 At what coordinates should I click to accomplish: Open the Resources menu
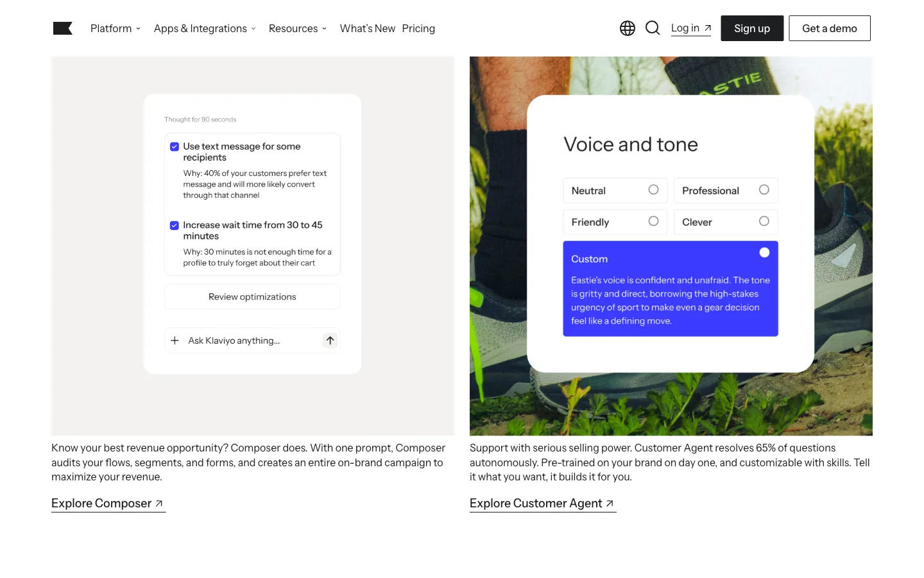(x=298, y=28)
